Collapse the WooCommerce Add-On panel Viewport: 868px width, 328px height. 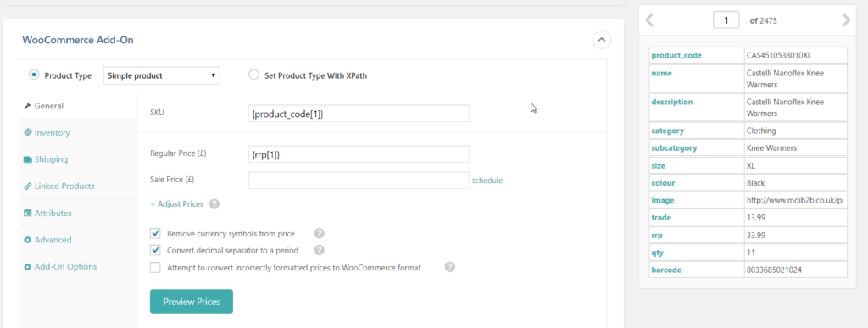(602, 40)
